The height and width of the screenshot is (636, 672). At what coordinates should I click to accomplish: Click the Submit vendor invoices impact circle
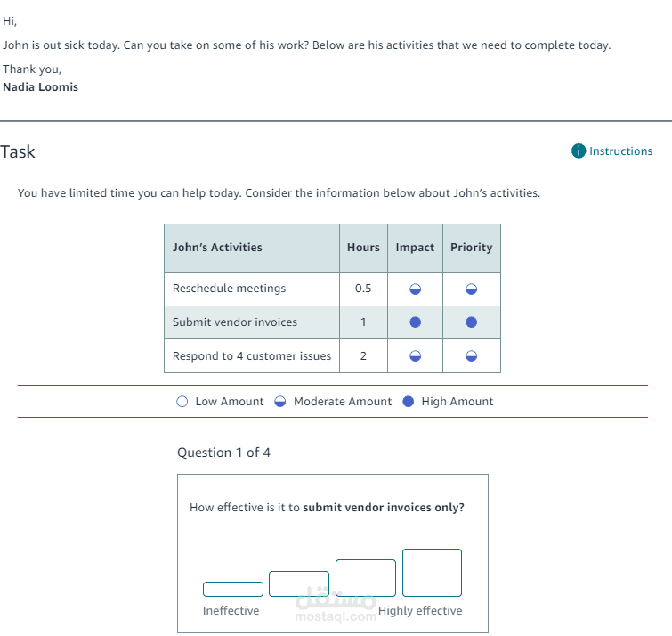[416, 322]
